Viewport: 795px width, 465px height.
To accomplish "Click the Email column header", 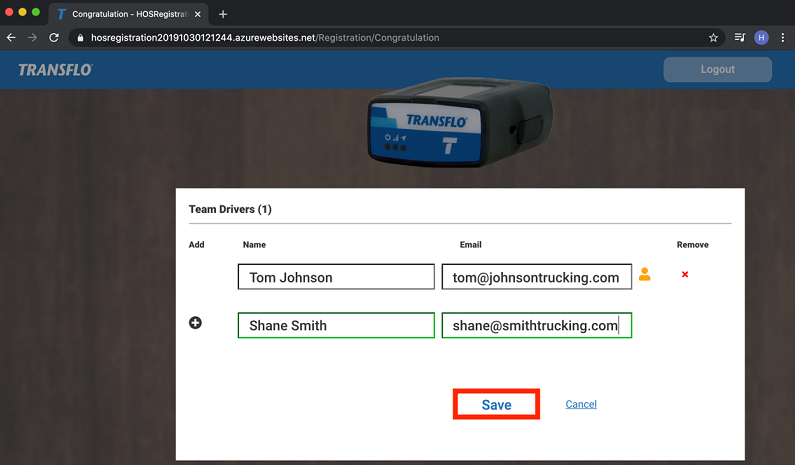I will [x=471, y=244].
